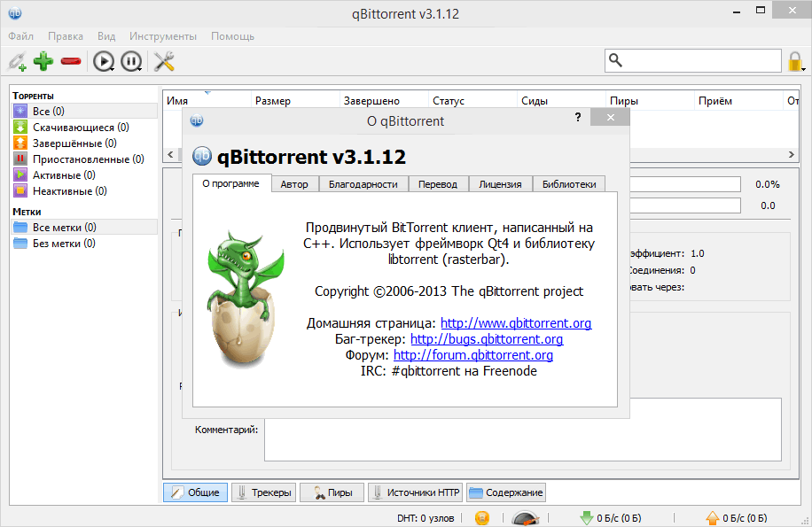This screenshot has height=527, width=812.
Task: Sort by the 'Сиды' column header
Action: (x=561, y=101)
